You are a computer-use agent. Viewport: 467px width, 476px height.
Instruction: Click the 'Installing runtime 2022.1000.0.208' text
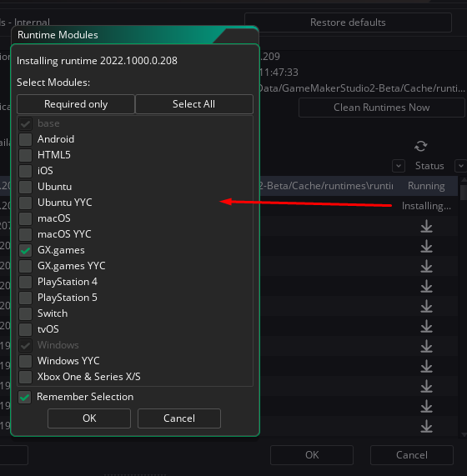[x=97, y=61]
